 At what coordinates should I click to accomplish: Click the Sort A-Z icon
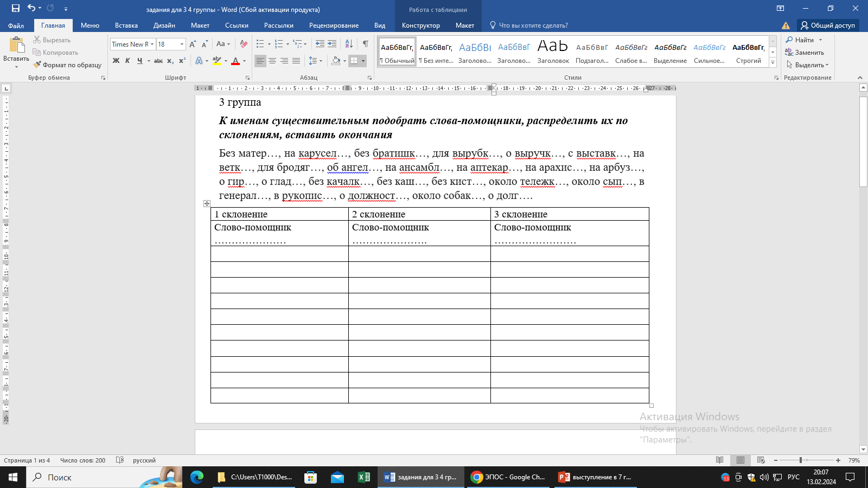tap(349, 44)
